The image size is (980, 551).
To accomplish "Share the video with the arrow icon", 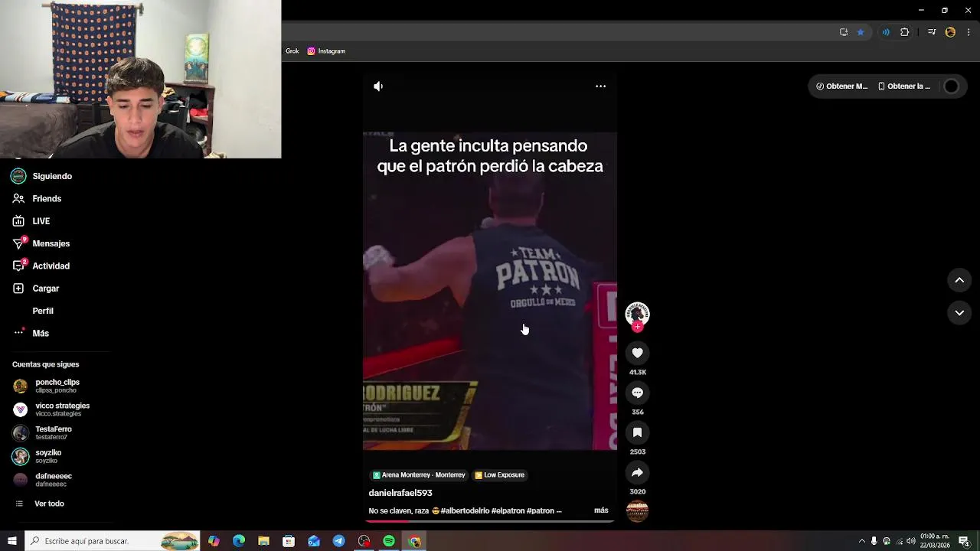I will 637,472.
